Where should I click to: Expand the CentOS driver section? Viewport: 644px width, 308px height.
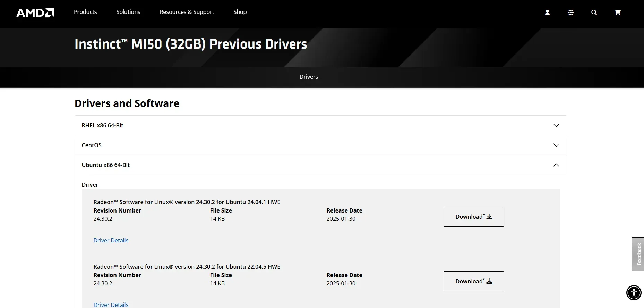(x=320, y=145)
